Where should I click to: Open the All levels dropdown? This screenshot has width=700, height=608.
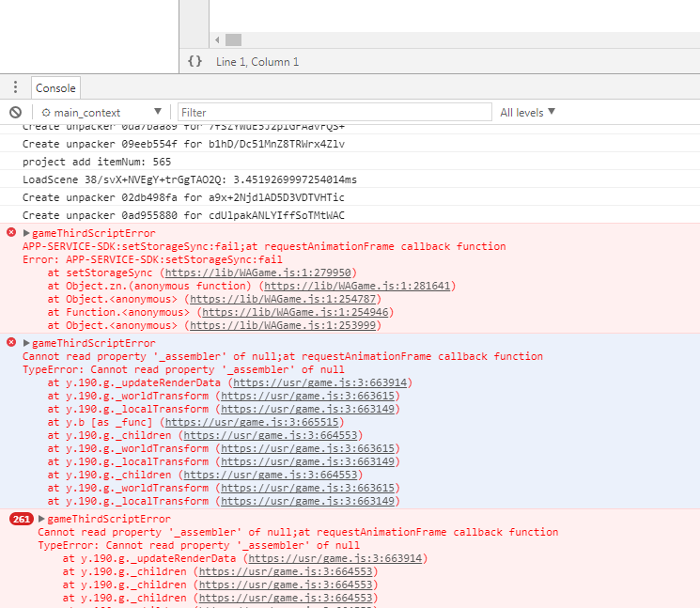[527, 112]
